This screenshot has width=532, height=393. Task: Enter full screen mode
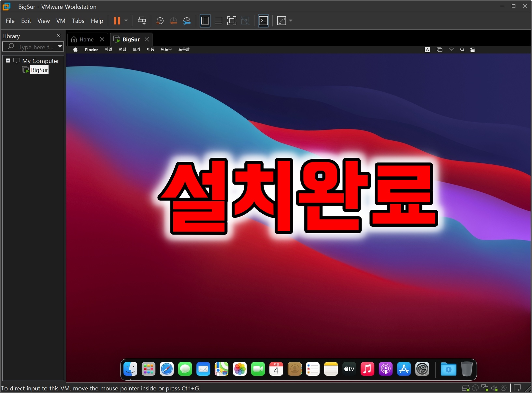pos(232,21)
